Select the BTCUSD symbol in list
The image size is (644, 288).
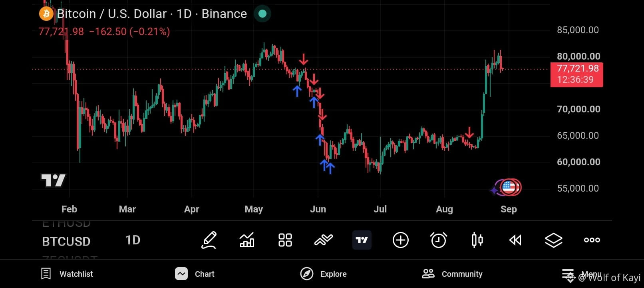point(66,242)
